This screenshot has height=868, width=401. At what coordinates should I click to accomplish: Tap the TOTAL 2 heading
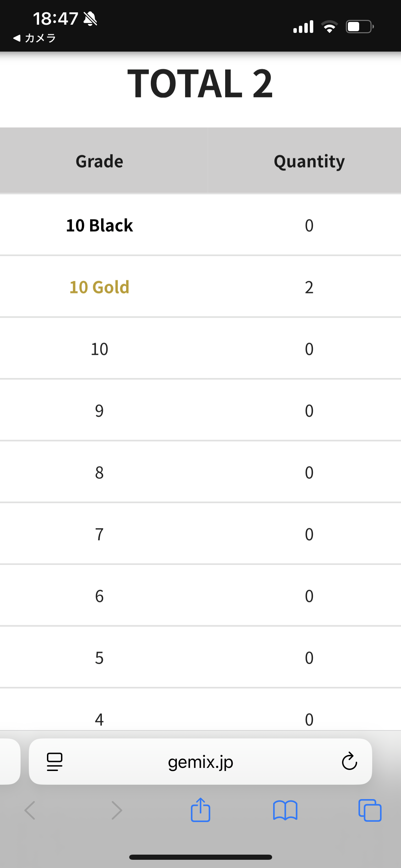[200, 83]
